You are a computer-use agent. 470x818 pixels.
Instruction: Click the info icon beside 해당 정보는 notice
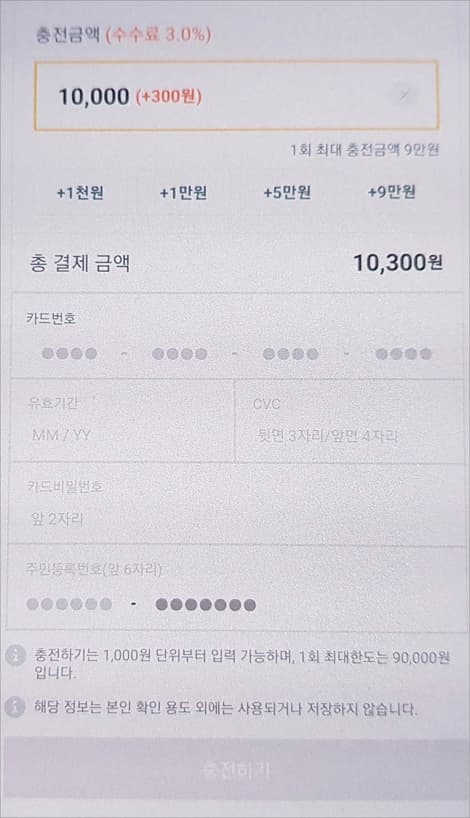click(x=15, y=707)
